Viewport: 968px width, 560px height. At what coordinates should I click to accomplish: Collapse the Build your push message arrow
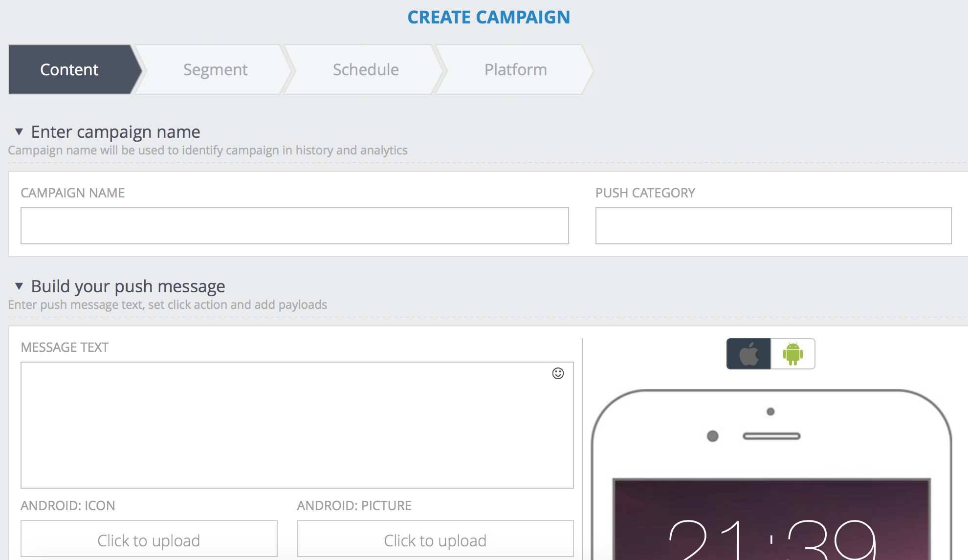[19, 286]
